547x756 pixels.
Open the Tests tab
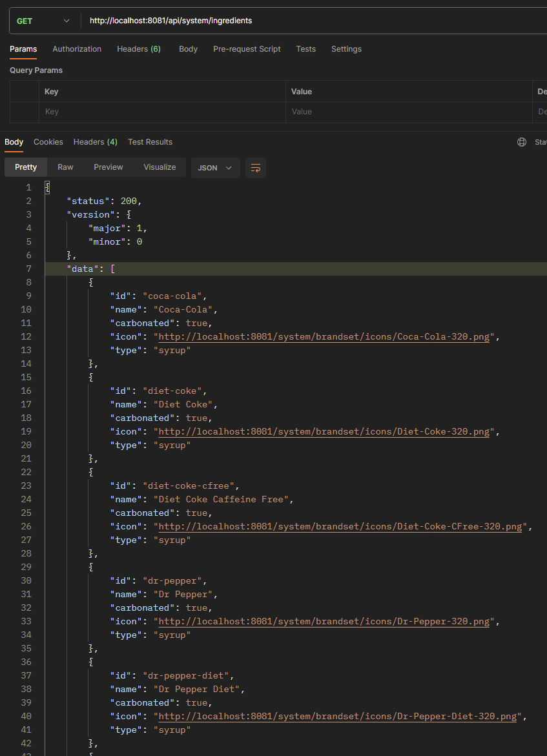point(306,48)
